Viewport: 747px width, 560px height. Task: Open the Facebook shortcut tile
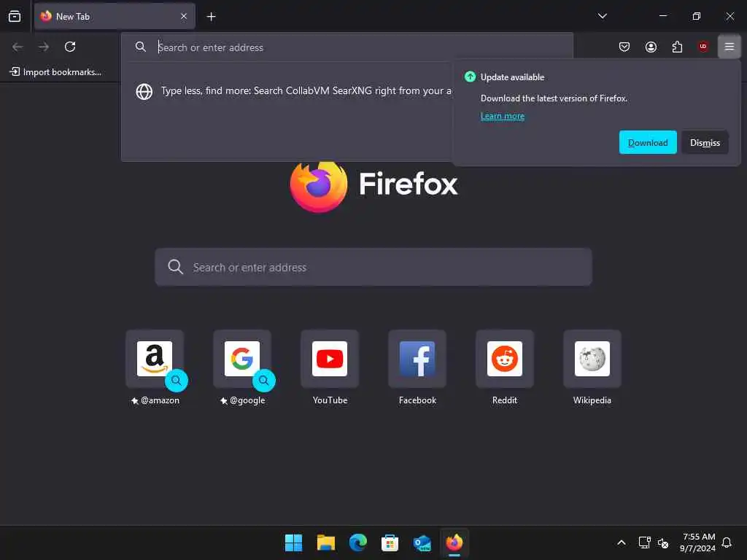click(x=417, y=359)
